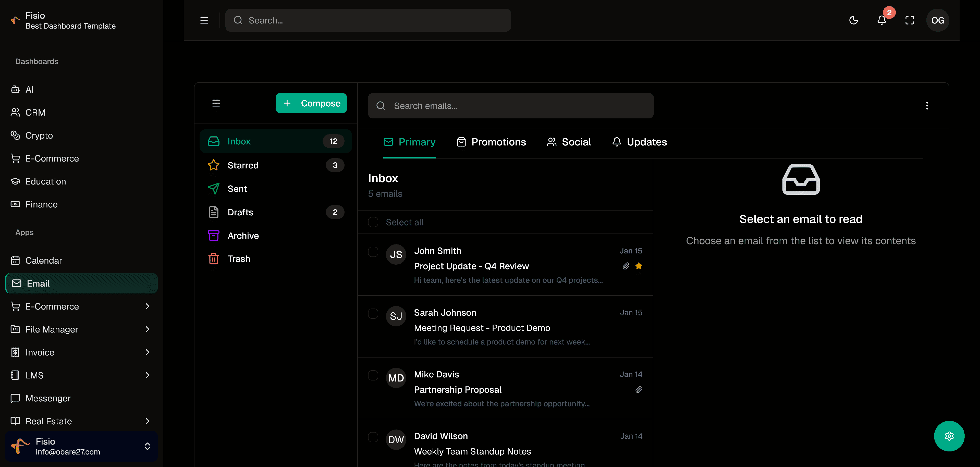Open Dashboards E-Commerce link

click(81, 158)
